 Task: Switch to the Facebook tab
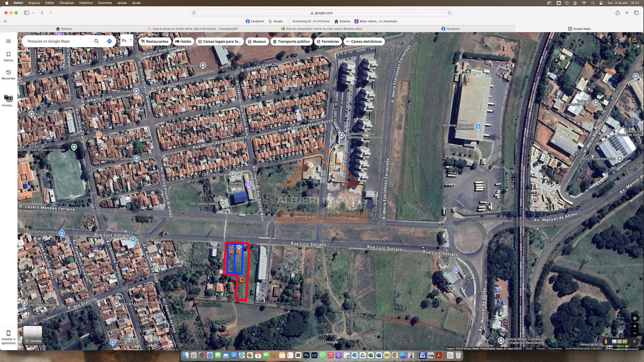[450, 29]
